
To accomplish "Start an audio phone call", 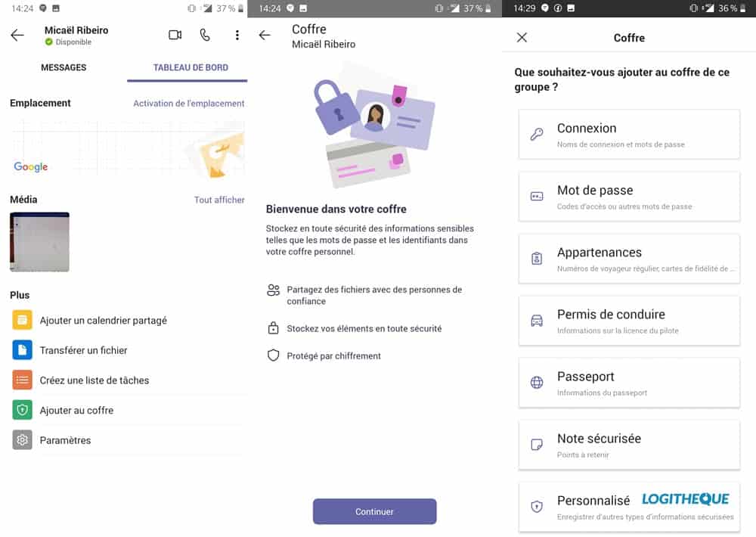I will click(205, 35).
